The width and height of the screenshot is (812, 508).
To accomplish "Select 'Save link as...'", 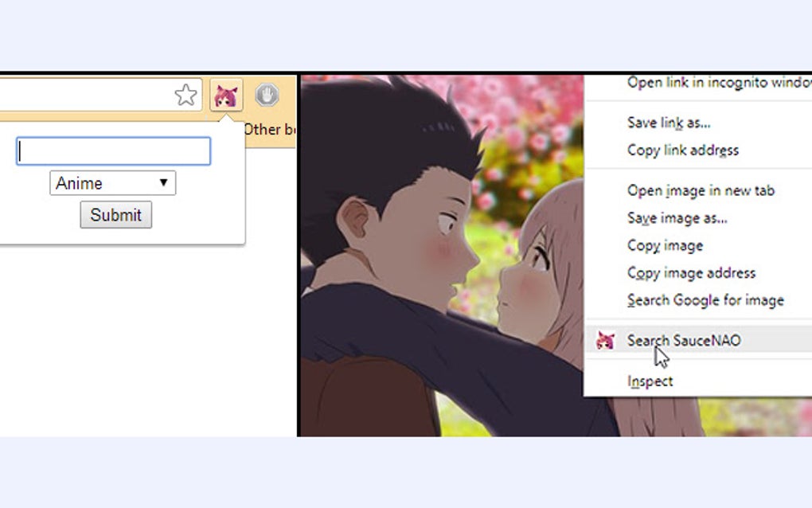I will coord(667,123).
